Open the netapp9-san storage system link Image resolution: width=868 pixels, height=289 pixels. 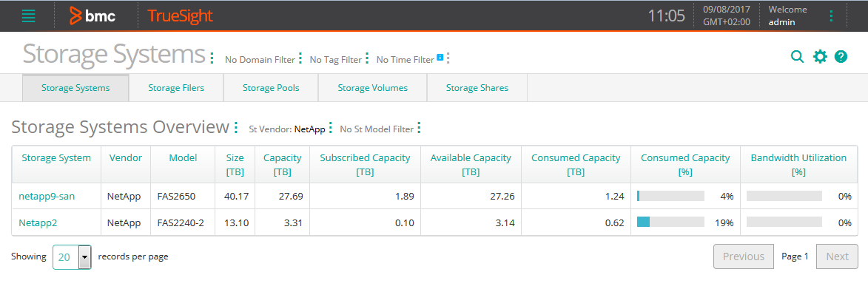(x=47, y=196)
